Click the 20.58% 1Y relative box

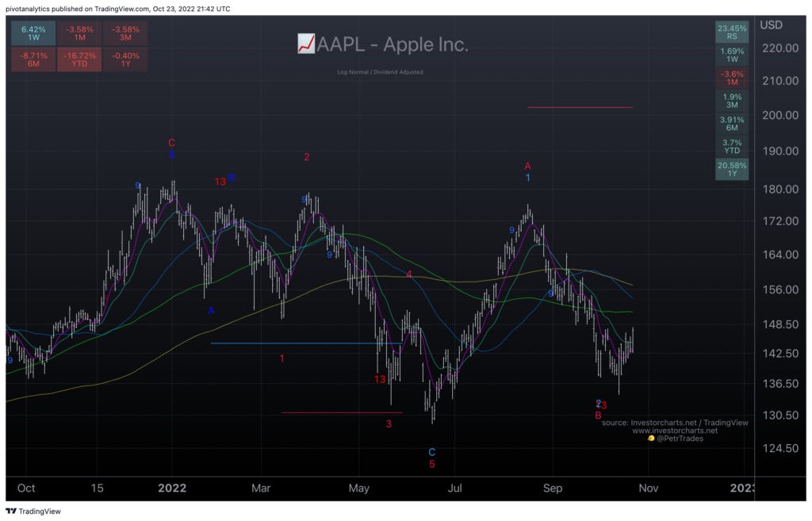click(732, 169)
